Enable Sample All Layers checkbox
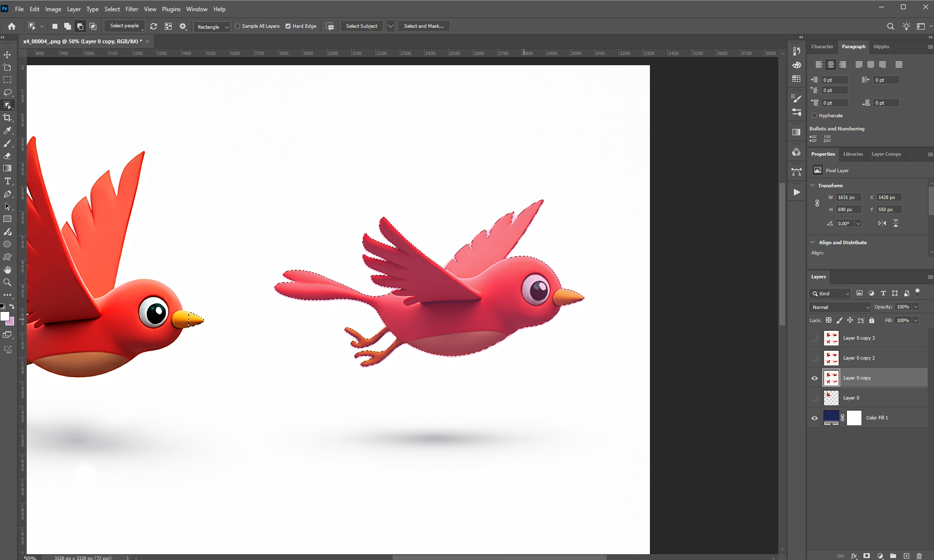The height and width of the screenshot is (560, 934). click(x=238, y=26)
